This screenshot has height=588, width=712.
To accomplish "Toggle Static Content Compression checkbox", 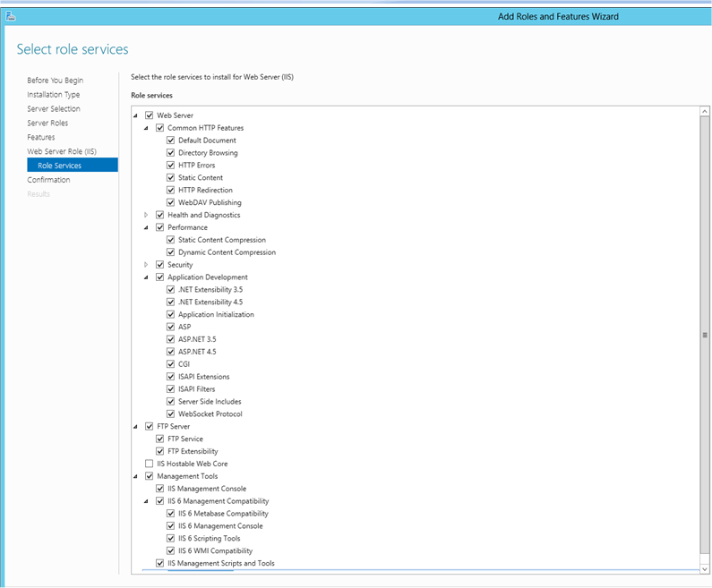I will (171, 240).
